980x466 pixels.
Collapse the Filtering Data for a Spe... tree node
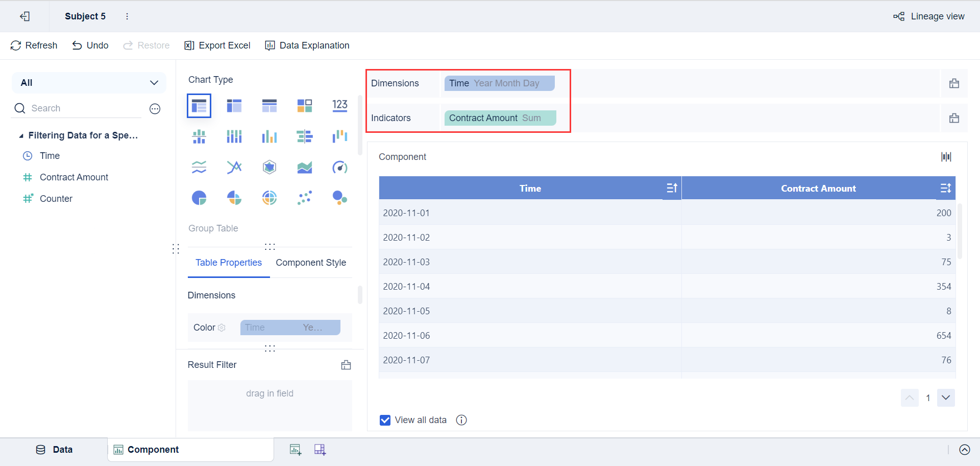(x=21, y=135)
